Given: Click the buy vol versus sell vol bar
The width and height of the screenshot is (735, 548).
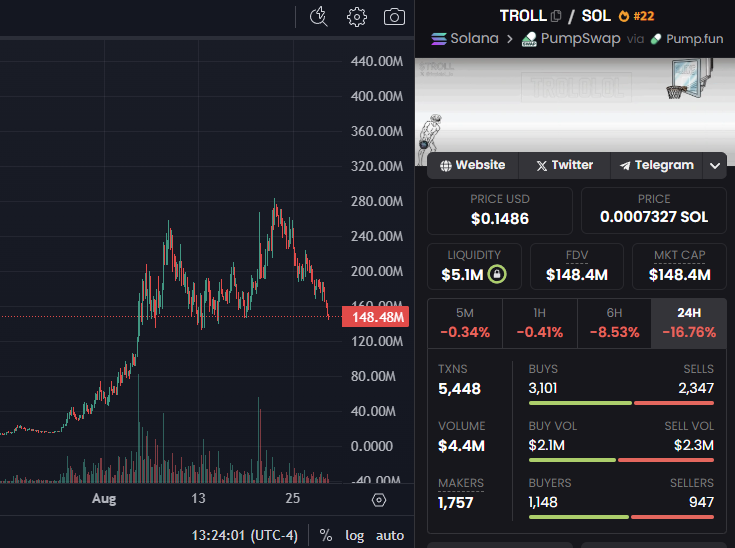Looking at the screenshot, I should coord(621,460).
